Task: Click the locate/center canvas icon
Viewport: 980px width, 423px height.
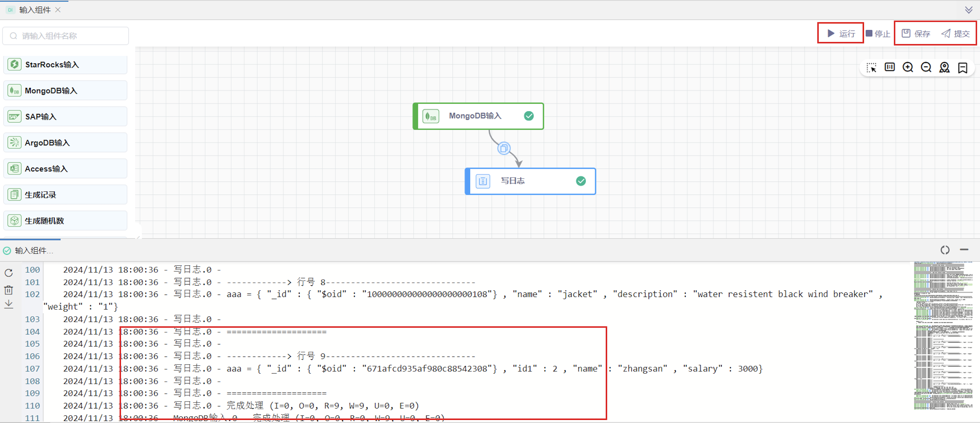Action: pos(944,67)
